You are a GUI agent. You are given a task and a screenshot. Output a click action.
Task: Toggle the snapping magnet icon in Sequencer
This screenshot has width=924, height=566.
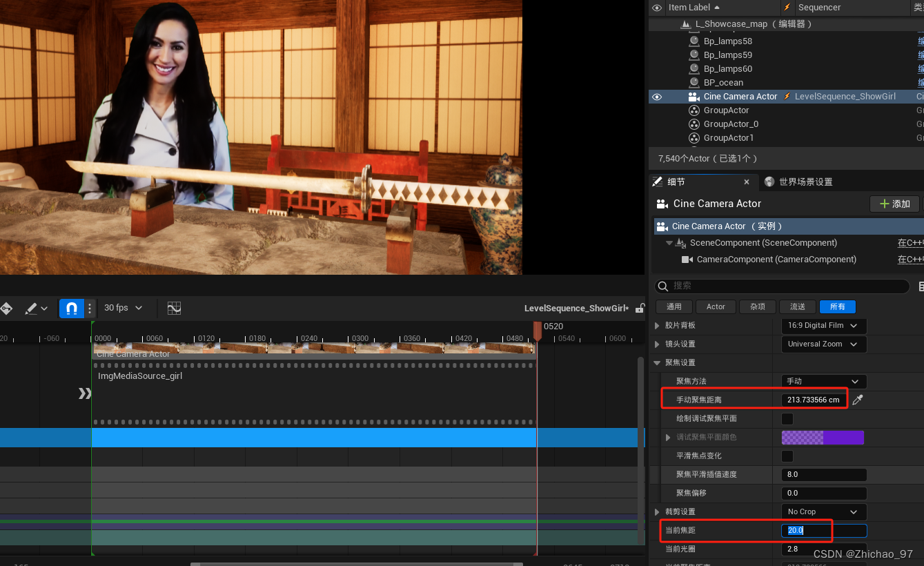72,309
